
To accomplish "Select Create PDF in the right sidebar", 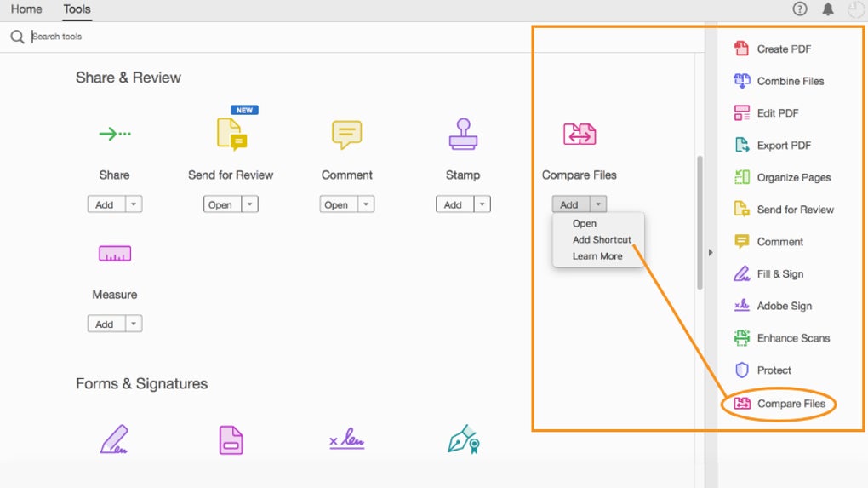I will [783, 49].
